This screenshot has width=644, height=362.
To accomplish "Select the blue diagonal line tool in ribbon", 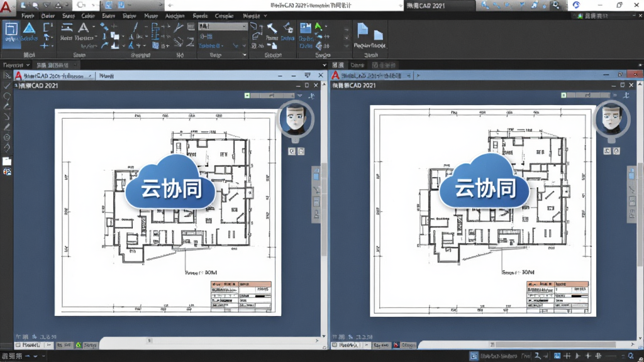I will [136, 28].
